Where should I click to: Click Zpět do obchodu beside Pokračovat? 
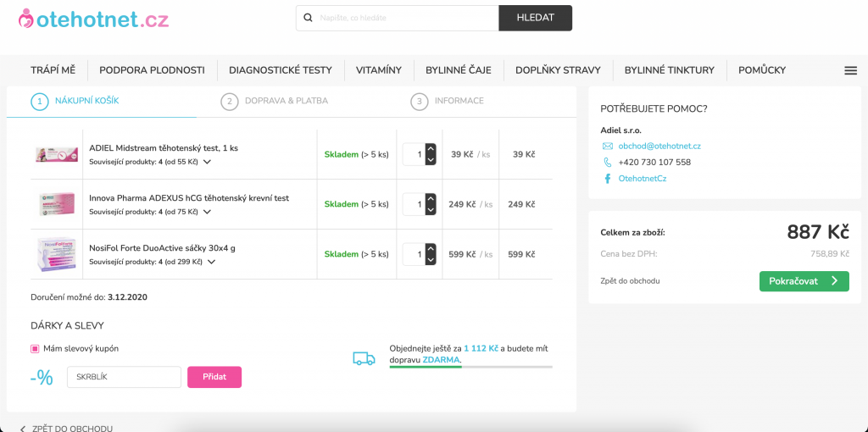pyautogui.click(x=630, y=281)
